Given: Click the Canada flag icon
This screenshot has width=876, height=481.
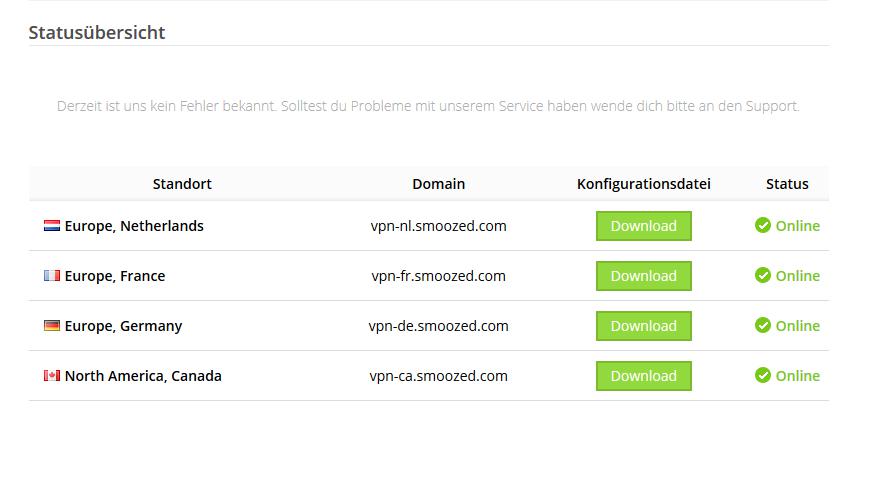Looking at the screenshot, I should pos(52,375).
